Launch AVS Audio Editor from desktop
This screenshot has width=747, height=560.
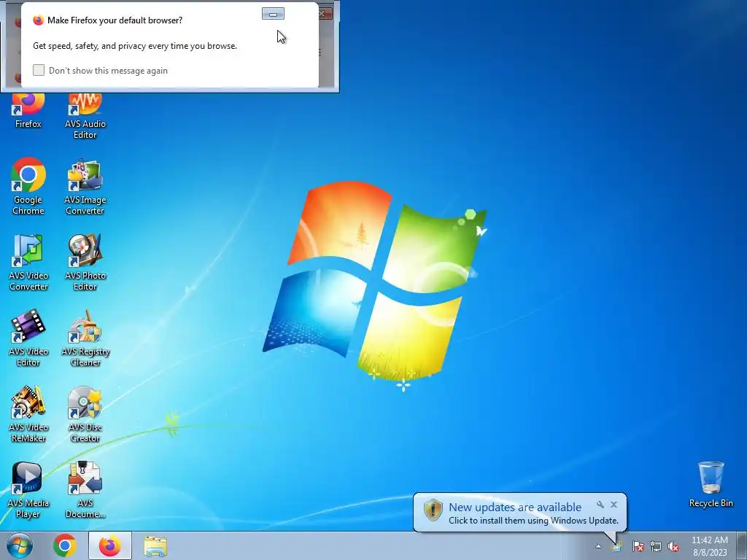pos(85,116)
